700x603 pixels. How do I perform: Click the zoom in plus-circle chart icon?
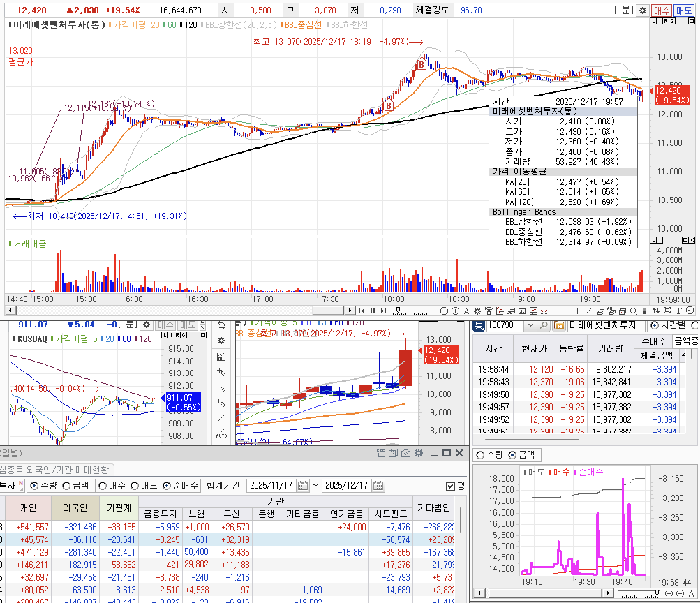click(455, 311)
